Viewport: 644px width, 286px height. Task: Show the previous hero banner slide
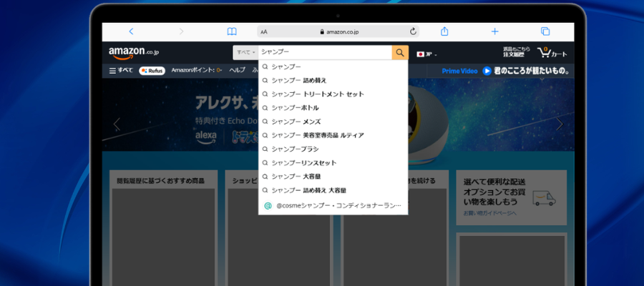click(x=117, y=124)
